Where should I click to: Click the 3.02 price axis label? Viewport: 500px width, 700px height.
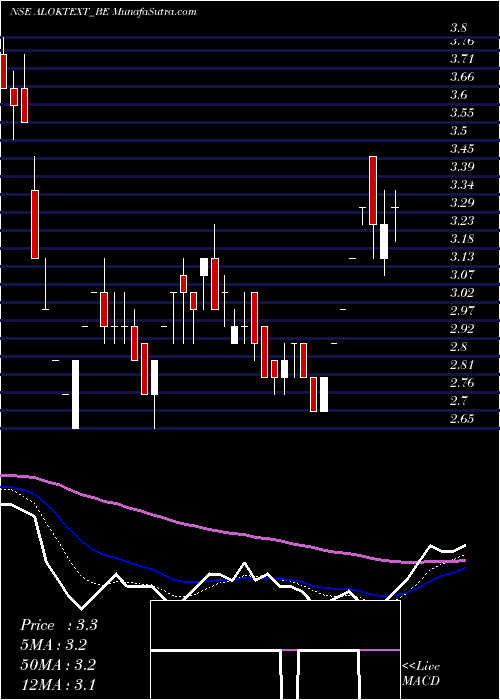coord(462,292)
